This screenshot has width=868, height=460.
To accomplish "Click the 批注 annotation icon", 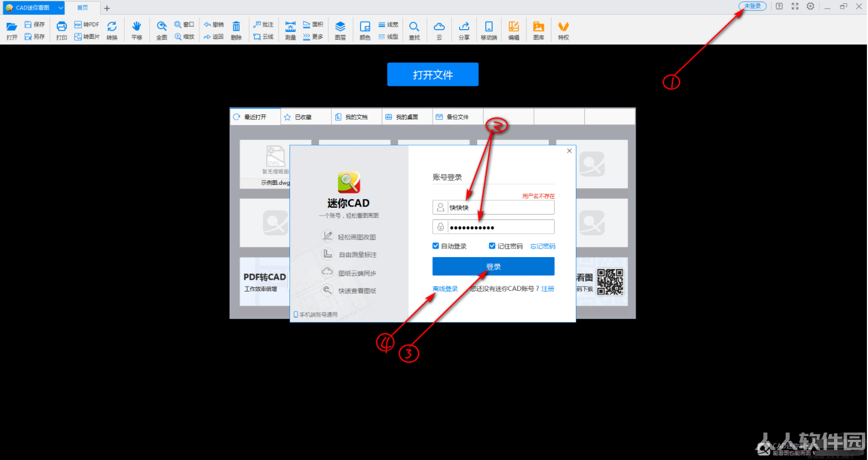I will (x=257, y=24).
